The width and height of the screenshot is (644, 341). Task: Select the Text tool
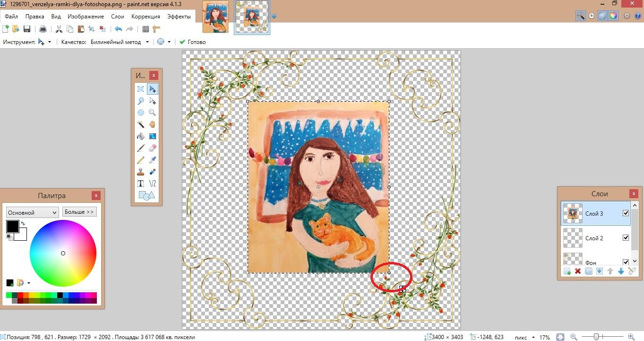click(x=140, y=184)
